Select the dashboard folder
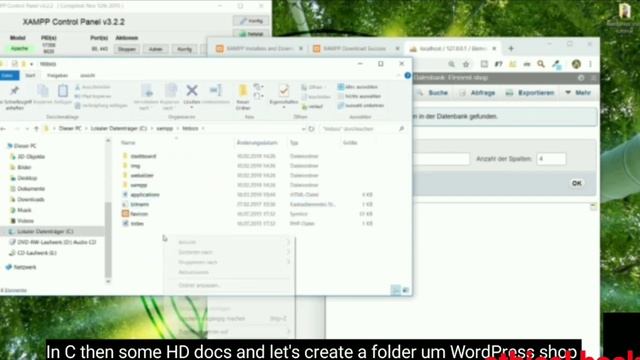The width and height of the screenshot is (640, 360). pyautogui.click(x=143, y=156)
